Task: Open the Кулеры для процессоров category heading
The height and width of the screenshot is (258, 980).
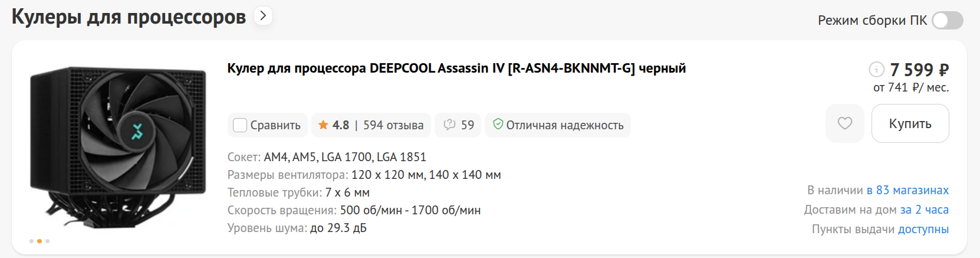Action: (129, 17)
